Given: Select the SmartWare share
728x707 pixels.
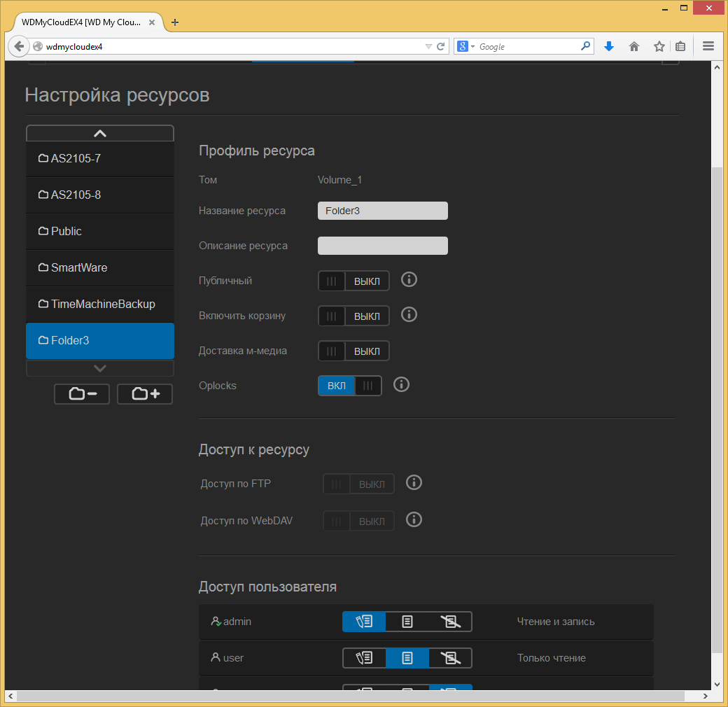Looking at the screenshot, I should click(100, 267).
